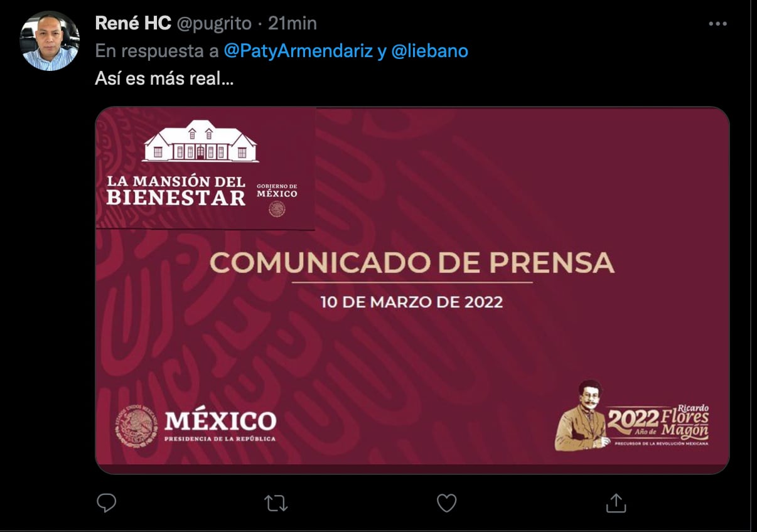Retweet the post using the retweet icon
Image resolution: width=757 pixels, height=532 pixels.
click(x=276, y=503)
